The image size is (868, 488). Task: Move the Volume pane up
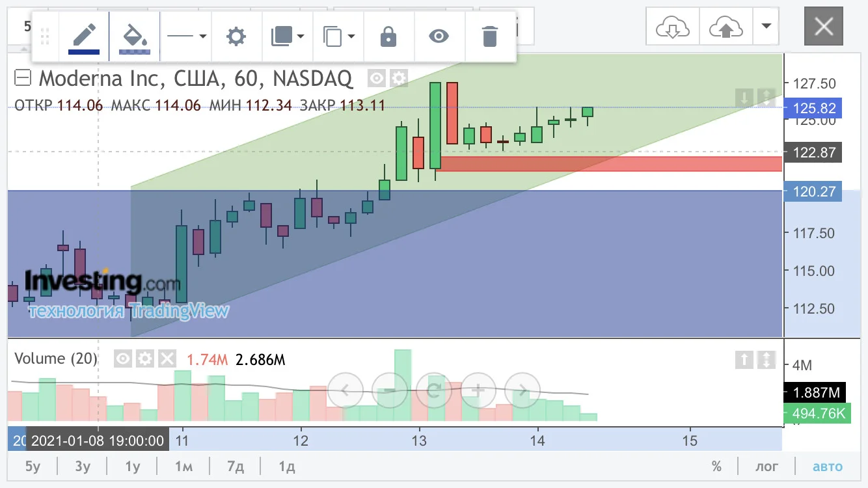[x=744, y=359]
